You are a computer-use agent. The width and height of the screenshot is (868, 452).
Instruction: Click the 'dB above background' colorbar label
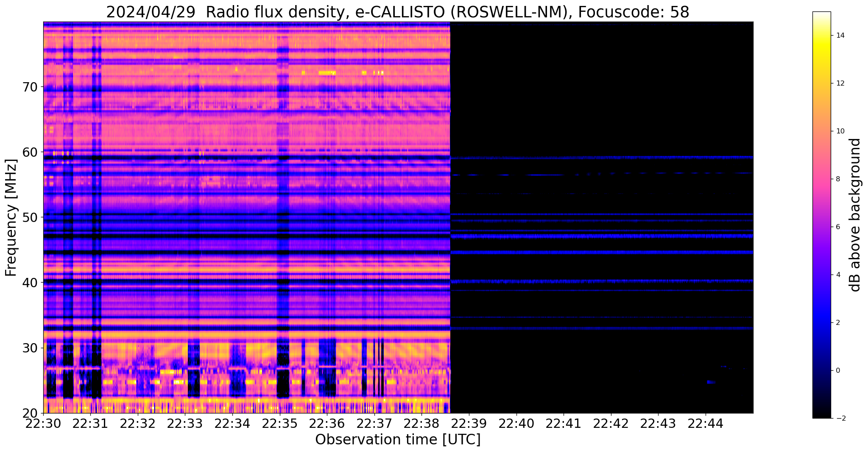(x=855, y=215)
